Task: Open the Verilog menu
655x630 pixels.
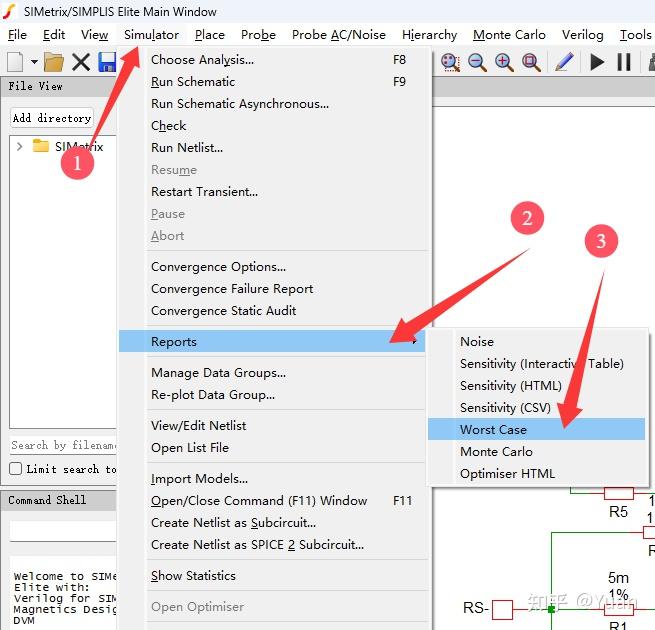Action: (582, 35)
